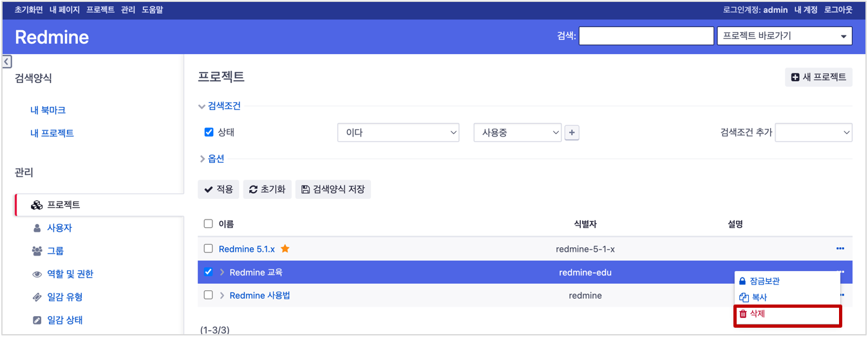Click the projects icon in the sidebar
868x338 pixels.
pos(37,205)
